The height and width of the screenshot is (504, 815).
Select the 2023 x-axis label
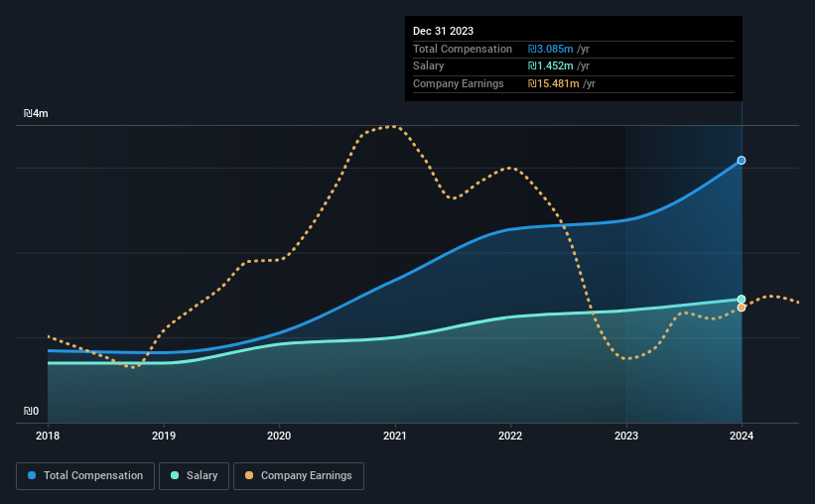626,436
